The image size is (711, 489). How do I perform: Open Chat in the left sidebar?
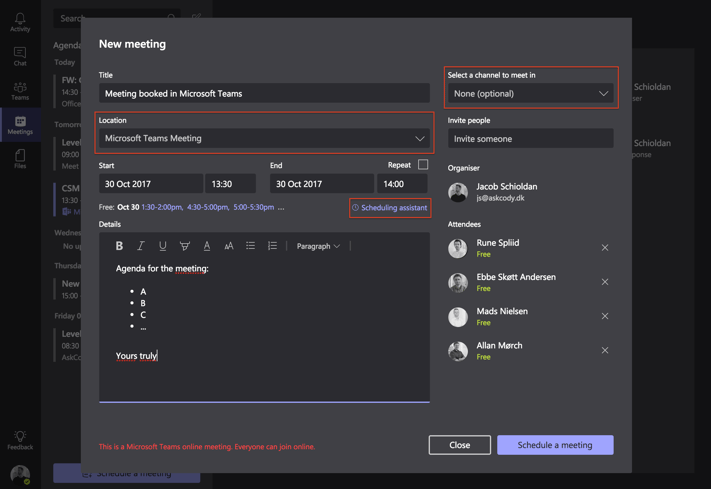point(20,57)
